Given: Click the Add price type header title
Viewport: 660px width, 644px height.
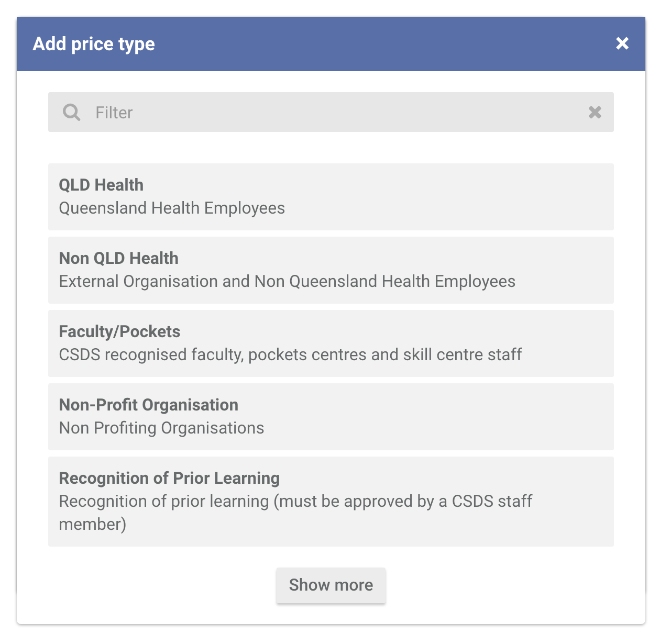Looking at the screenshot, I should click(94, 44).
